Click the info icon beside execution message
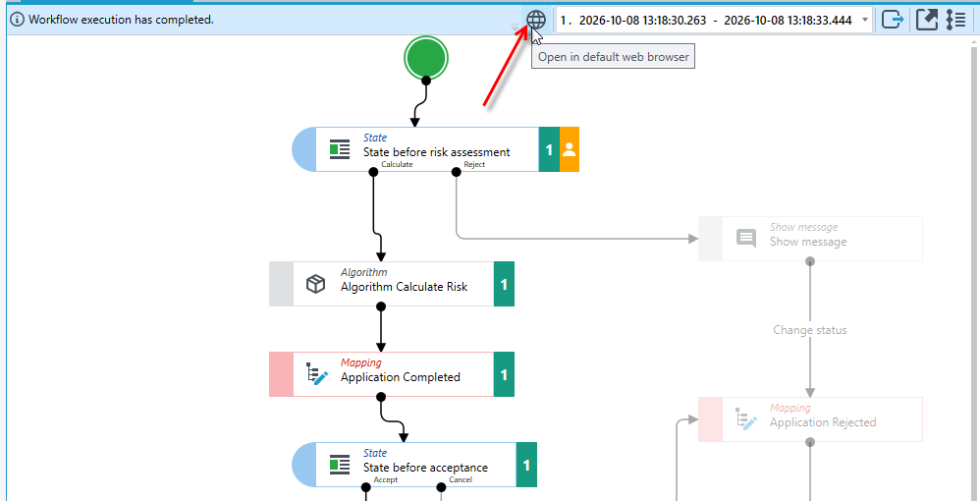 click(18, 20)
